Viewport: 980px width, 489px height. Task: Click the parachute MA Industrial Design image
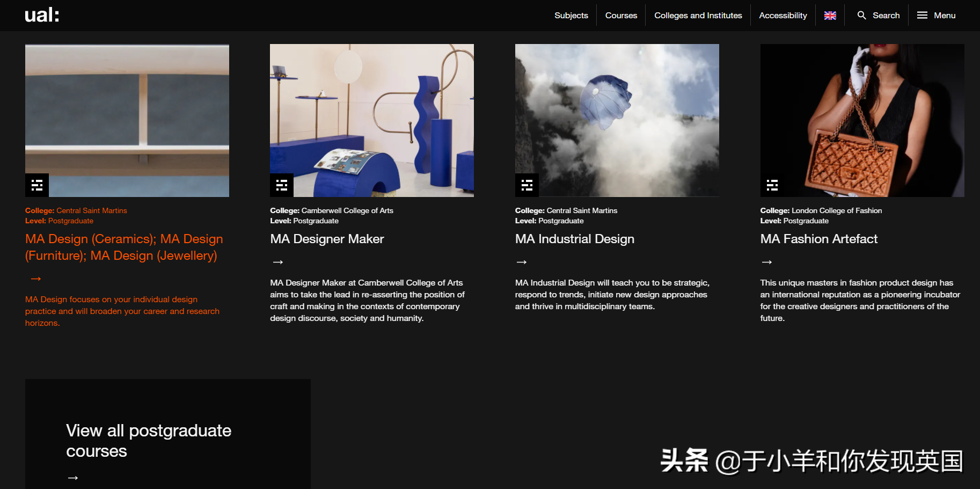(x=617, y=120)
